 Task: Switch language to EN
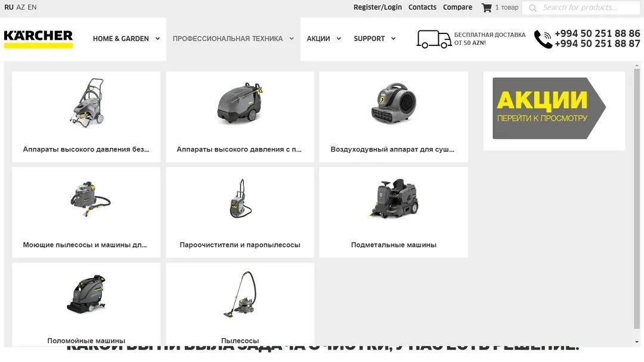click(32, 7)
